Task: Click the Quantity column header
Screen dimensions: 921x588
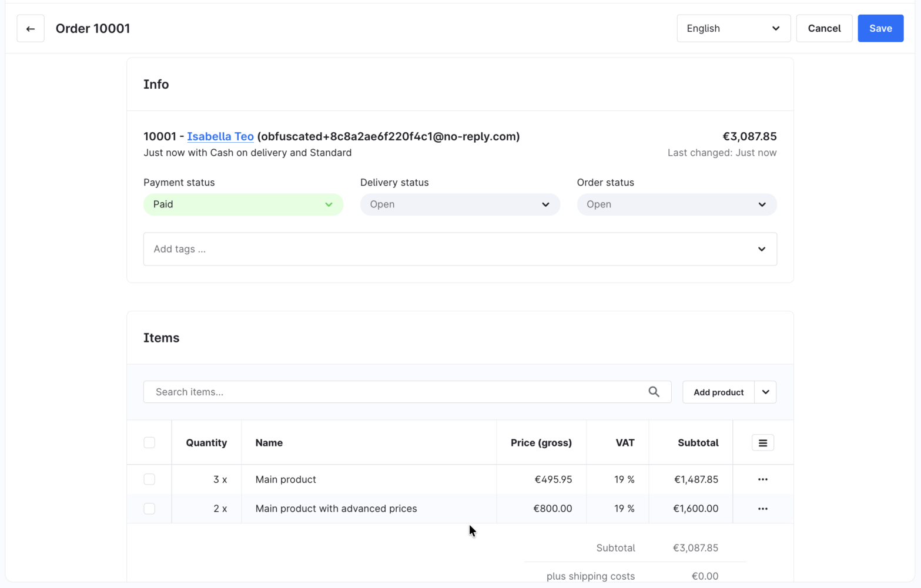Action: click(x=206, y=443)
